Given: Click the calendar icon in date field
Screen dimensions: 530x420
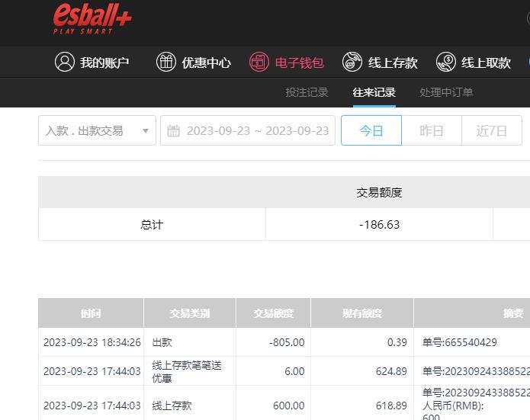Looking at the screenshot, I should point(173,131).
